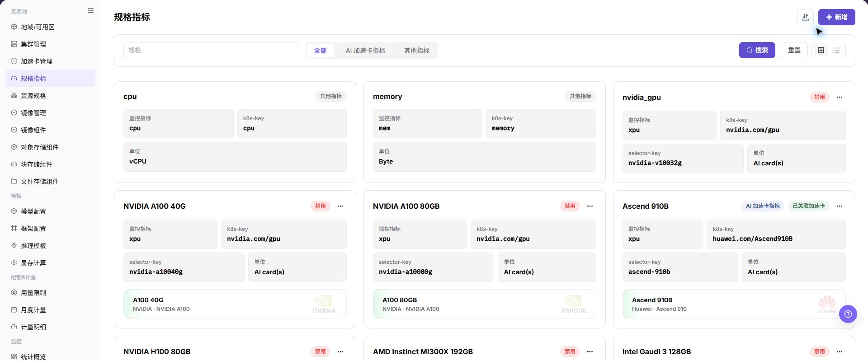Image resolution: width=868 pixels, height=361 pixels.
Task: Switch to list view
Action: coord(836,50)
